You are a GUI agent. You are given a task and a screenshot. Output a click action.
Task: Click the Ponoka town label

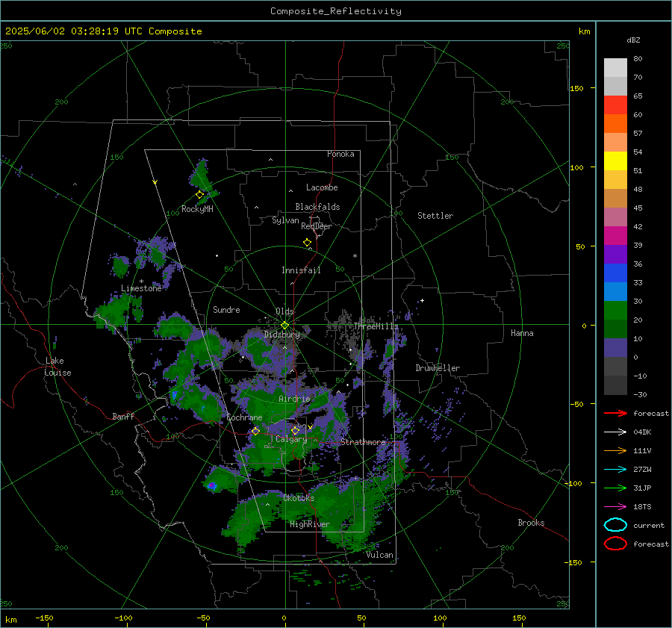(340, 154)
